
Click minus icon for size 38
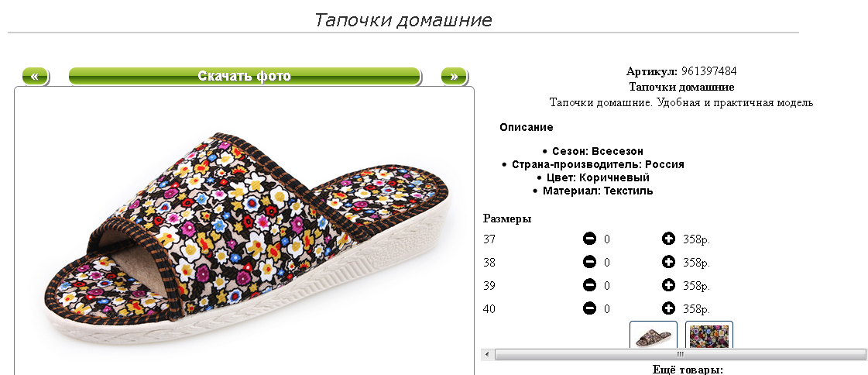click(589, 262)
